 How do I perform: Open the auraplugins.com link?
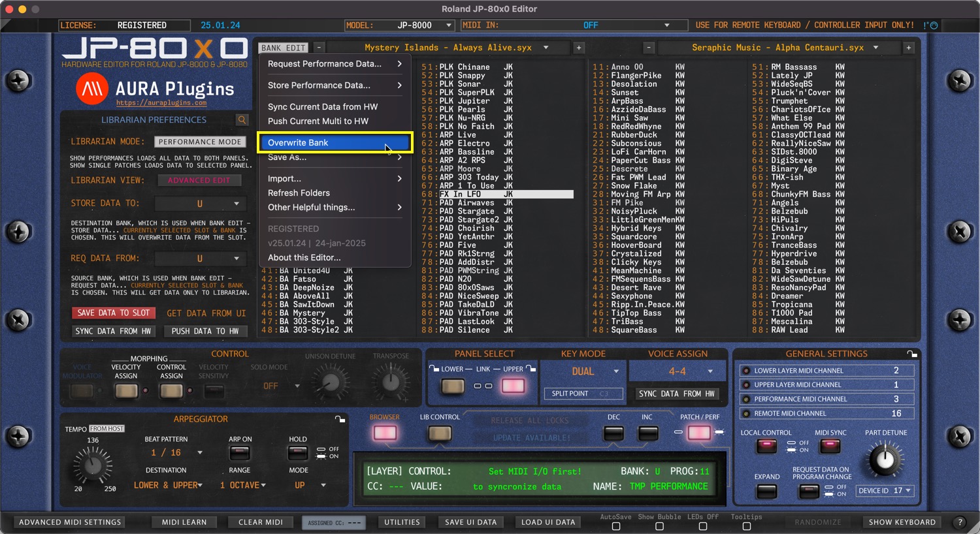coord(161,103)
